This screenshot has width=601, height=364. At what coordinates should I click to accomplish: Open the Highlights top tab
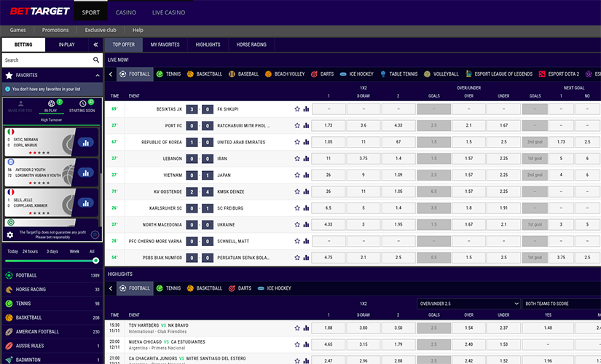click(208, 45)
